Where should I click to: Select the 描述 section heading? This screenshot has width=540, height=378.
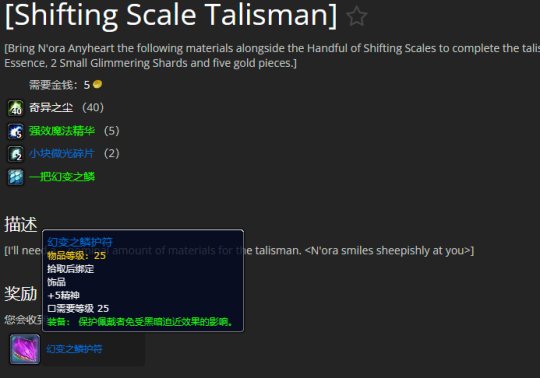(x=21, y=224)
